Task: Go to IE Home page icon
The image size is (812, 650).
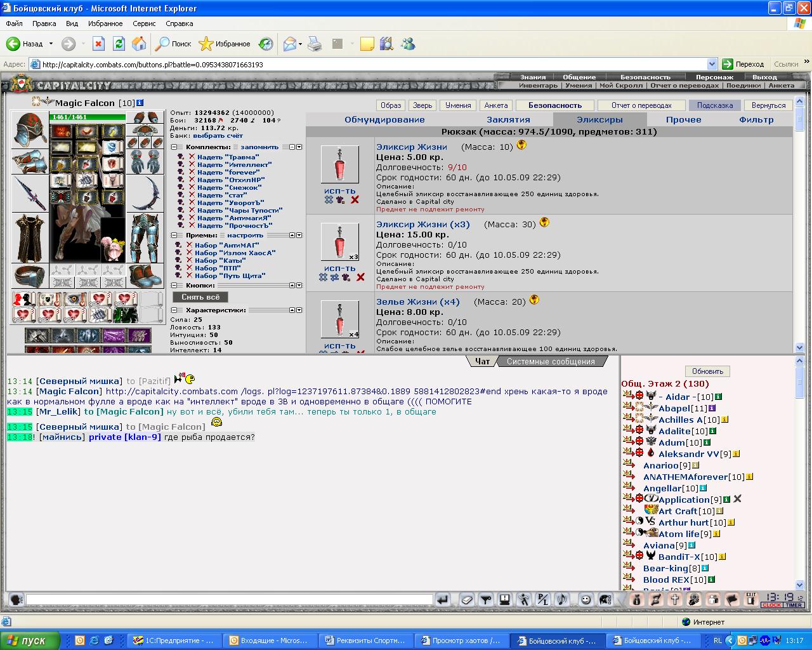Action: [x=139, y=44]
